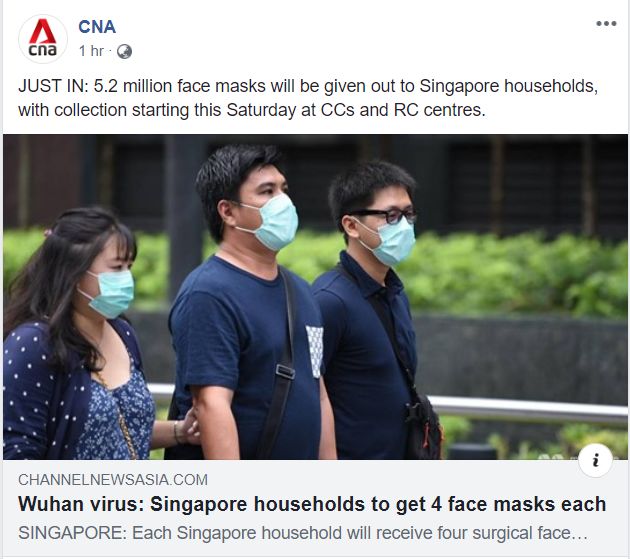Viewport: 630px width, 559px height.
Task: Click the globe public-audience icon
Action: click(124, 51)
